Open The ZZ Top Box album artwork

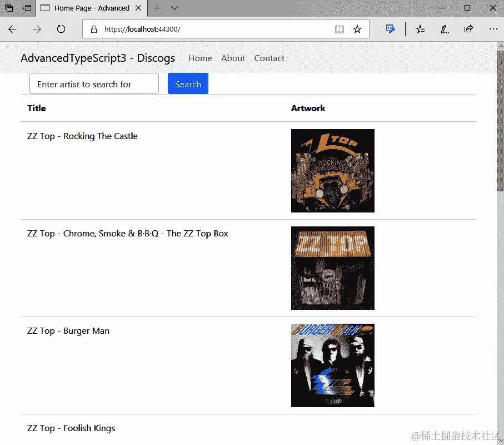(333, 268)
